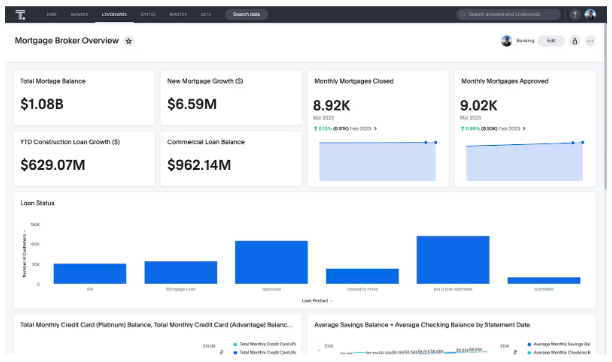Toggle Average Monthly Savings Balance legend entry
Image resolution: width=612 pixels, height=362 pixels.
[559, 344]
